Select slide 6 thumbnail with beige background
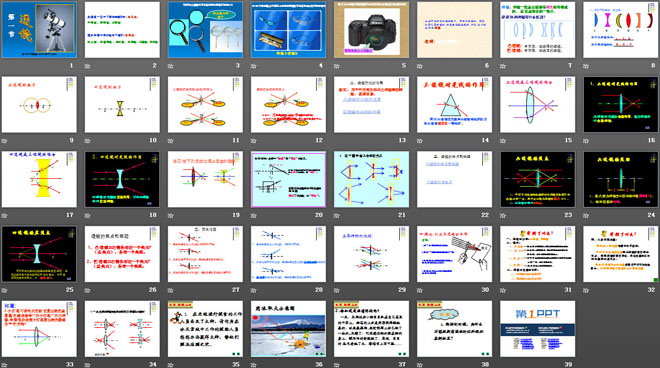The height and width of the screenshot is (368, 660). click(x=455, y=30)
